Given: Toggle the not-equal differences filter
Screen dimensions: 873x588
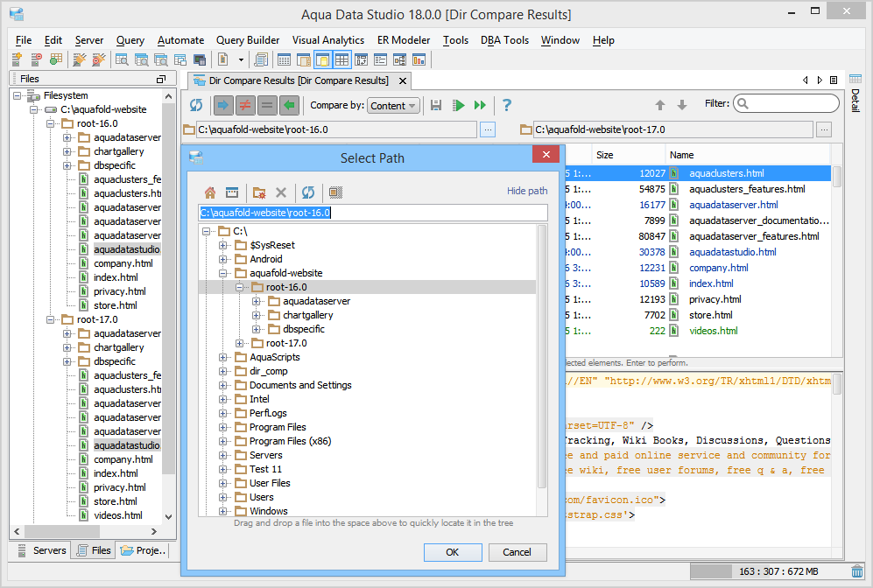Looking at the screenshot, I should (245, 105).
